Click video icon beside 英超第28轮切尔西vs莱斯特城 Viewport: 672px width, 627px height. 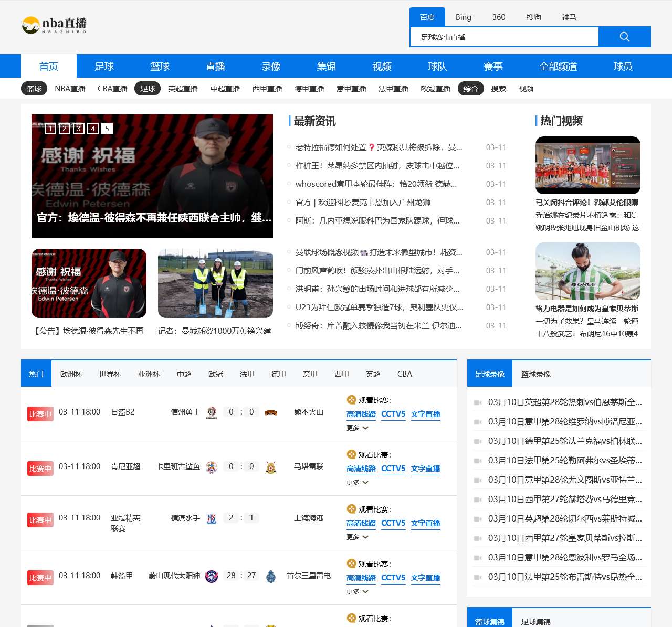click(478, 519)
